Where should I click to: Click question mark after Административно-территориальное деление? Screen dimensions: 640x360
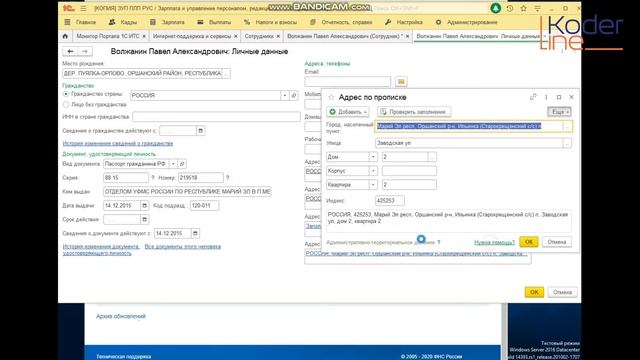(x=439, y=242)
